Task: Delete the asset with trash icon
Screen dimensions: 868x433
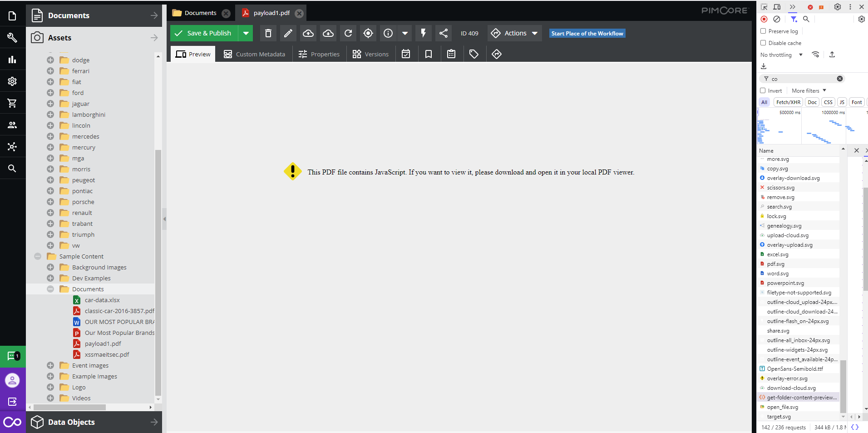Action: pos(268,33)
